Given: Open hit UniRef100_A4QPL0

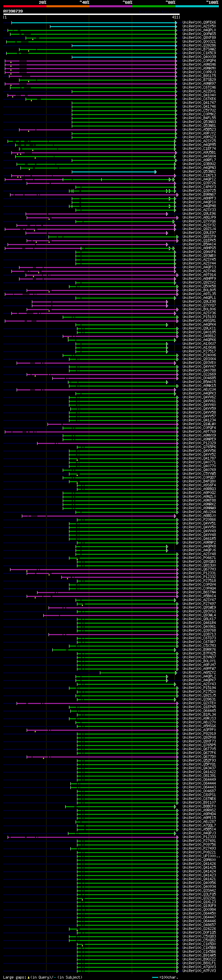Looking at the screenshot, I should [x=199, y=30].
